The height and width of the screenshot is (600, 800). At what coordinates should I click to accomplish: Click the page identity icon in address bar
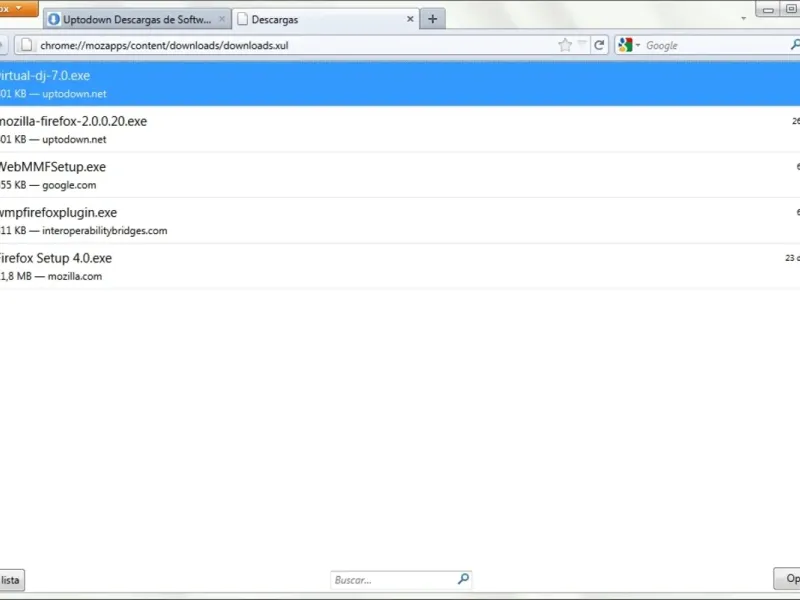27,45
